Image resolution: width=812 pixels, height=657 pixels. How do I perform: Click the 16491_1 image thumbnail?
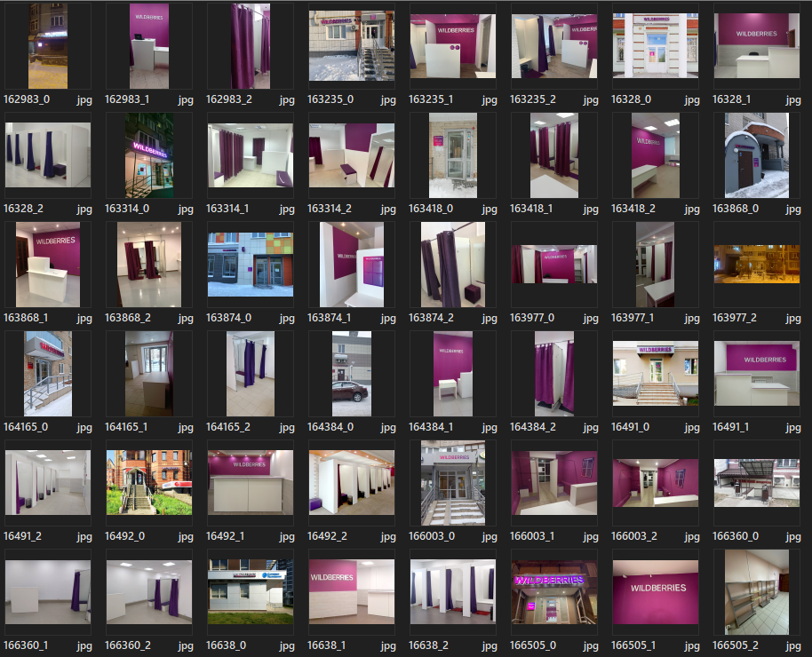pos(757,374)
